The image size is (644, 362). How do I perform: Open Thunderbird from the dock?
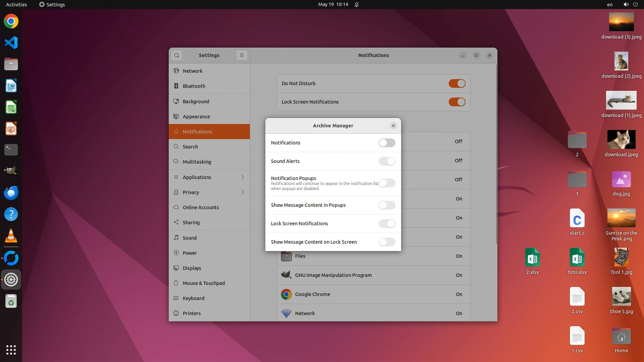click(x=11, y=193)
